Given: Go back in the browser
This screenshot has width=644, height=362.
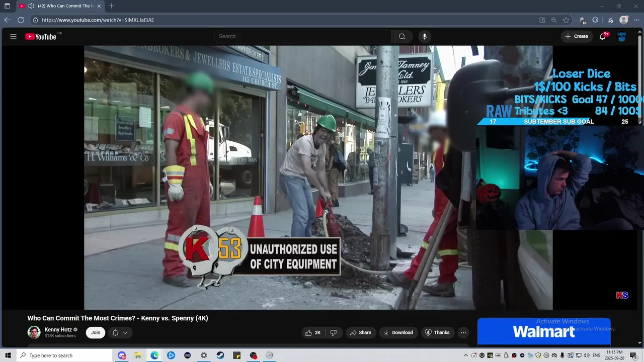Looking at the screenshot, I should click(7, 20).
